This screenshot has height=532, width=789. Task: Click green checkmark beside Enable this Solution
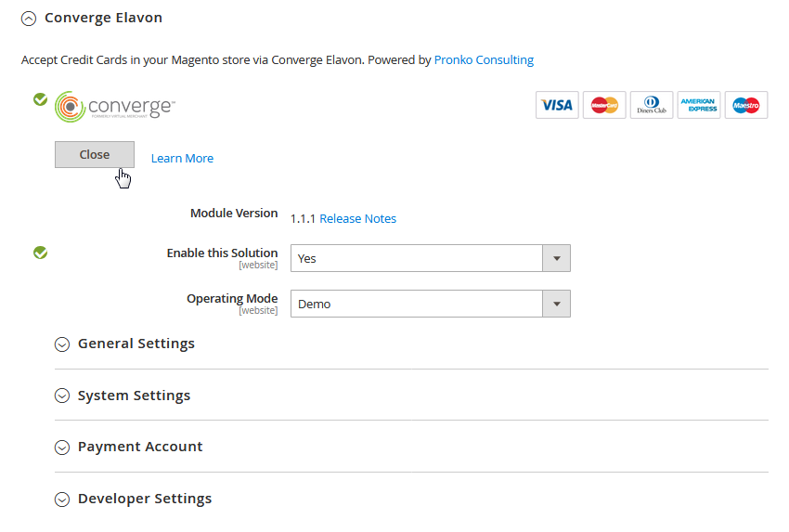point(40,253)
